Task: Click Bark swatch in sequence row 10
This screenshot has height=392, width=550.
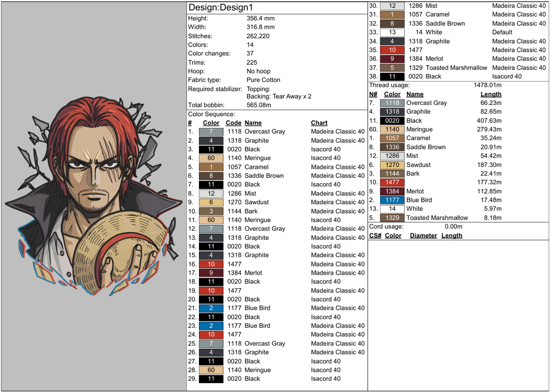Action: coord(211,211)
